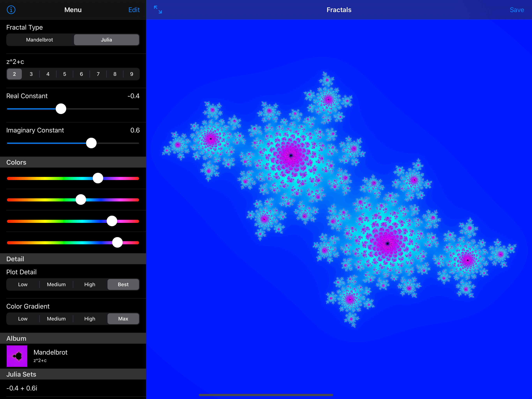Switch fractal type to Mandelbrot
The width and height of the screenshot is (532, 399).
[x=40, y=40]
